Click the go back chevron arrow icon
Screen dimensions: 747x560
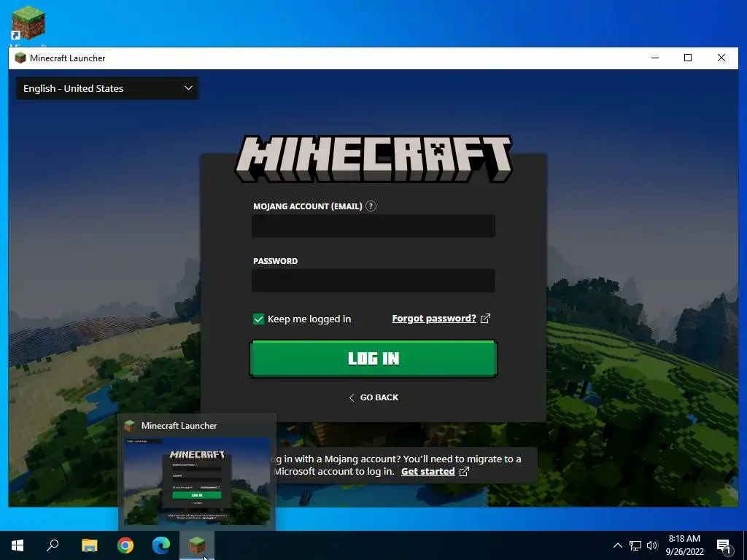[352, 397]
